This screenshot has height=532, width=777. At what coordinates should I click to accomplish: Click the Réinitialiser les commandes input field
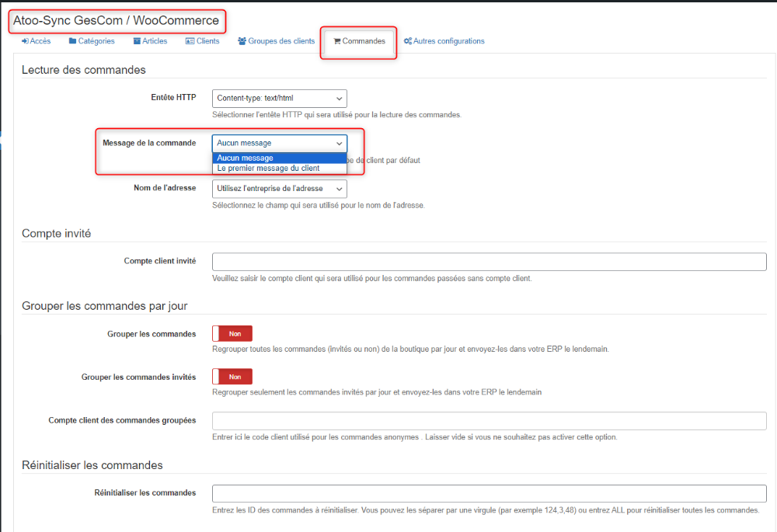pos(489,493)
